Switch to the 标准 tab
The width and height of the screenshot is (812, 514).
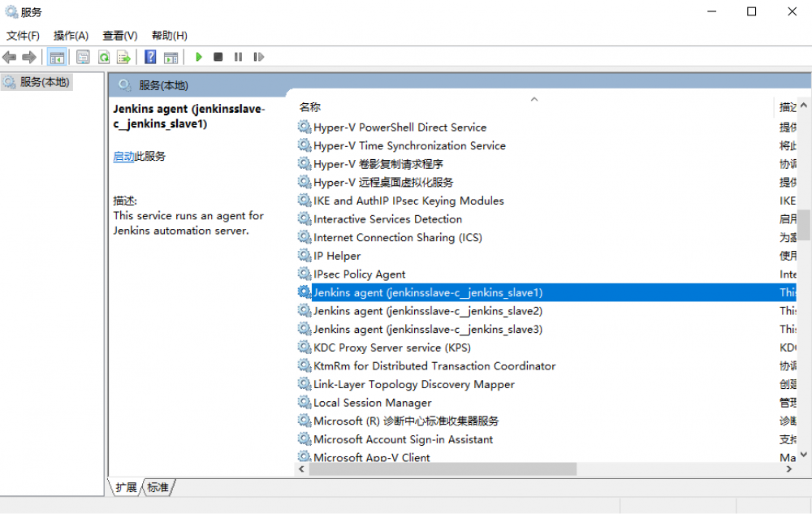[158, 486]
